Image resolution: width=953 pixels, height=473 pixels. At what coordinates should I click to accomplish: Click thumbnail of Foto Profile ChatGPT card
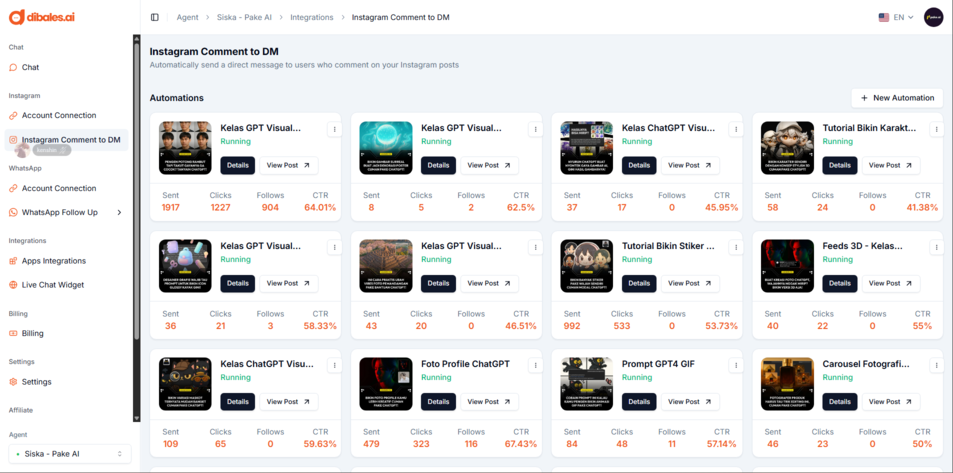[386, 384]
